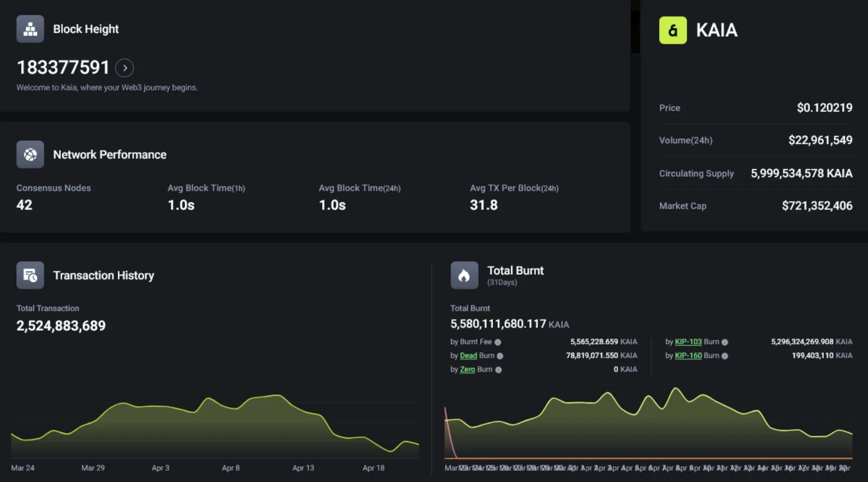The width and height of the screenshot is (868, 482).
Task: Click Burnt Fee amount 5,565,228.659 KAIA
Action: coord(604,342)
